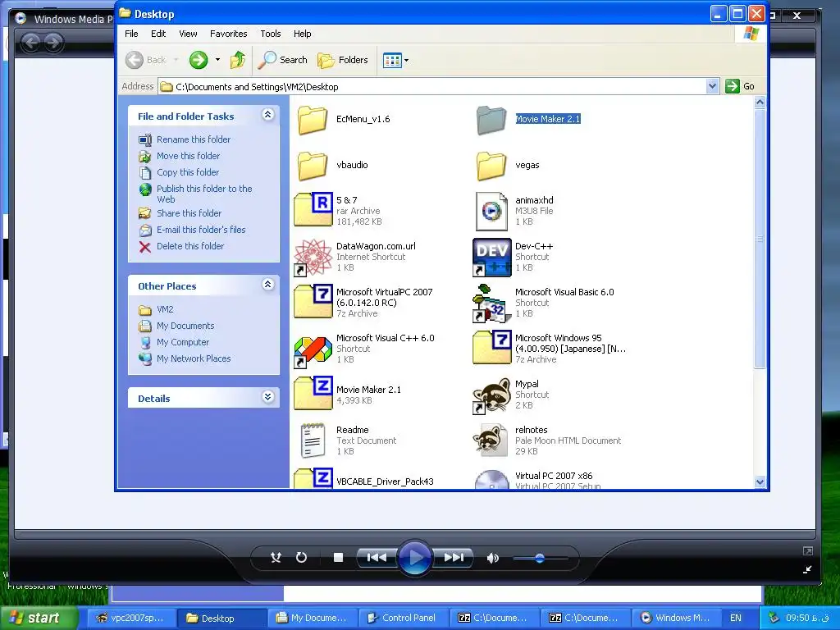Open the Edit menu

[158, 34]
